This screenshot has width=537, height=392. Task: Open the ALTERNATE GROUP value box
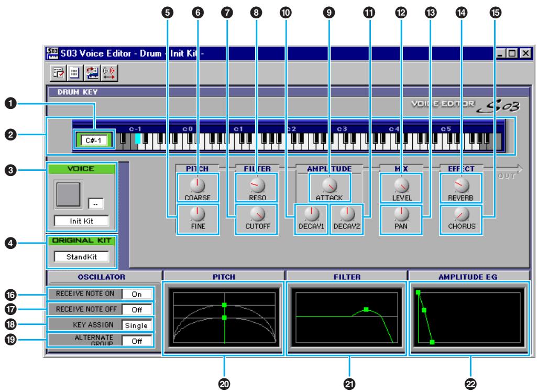click(x=137, y=341)
